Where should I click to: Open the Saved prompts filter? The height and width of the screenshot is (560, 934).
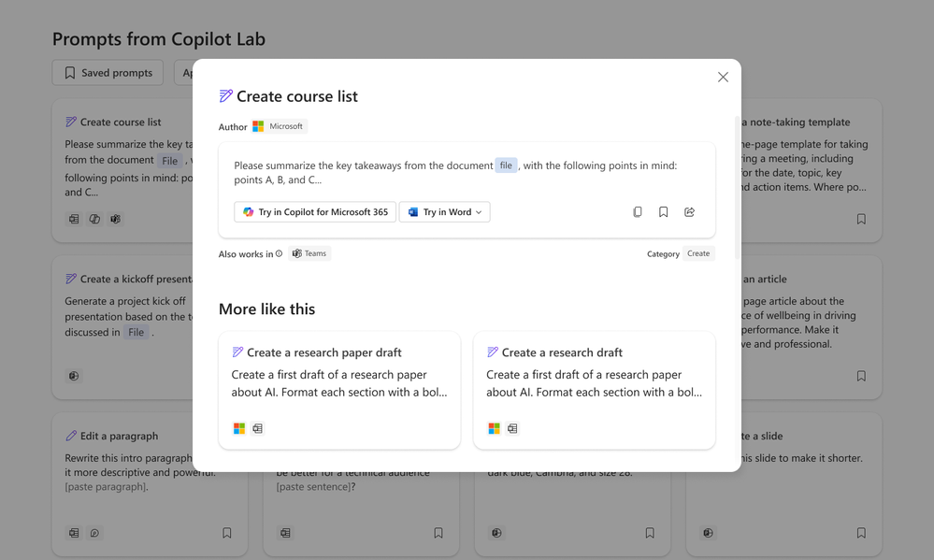click(x=108, y=73)
